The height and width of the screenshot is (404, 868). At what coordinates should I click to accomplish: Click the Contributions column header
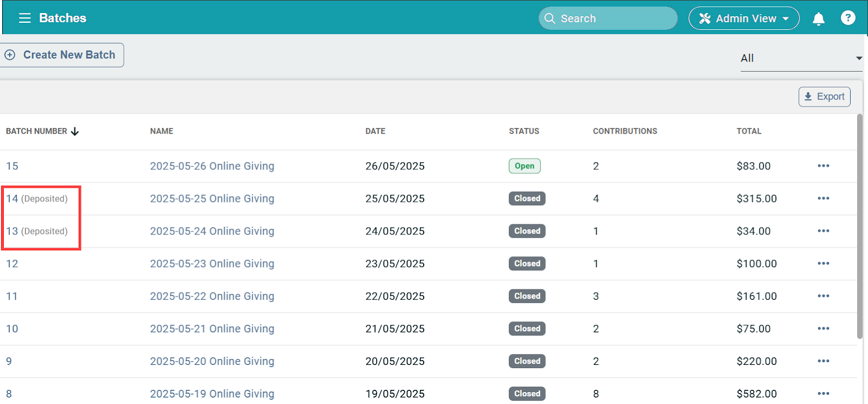[625, 131]
